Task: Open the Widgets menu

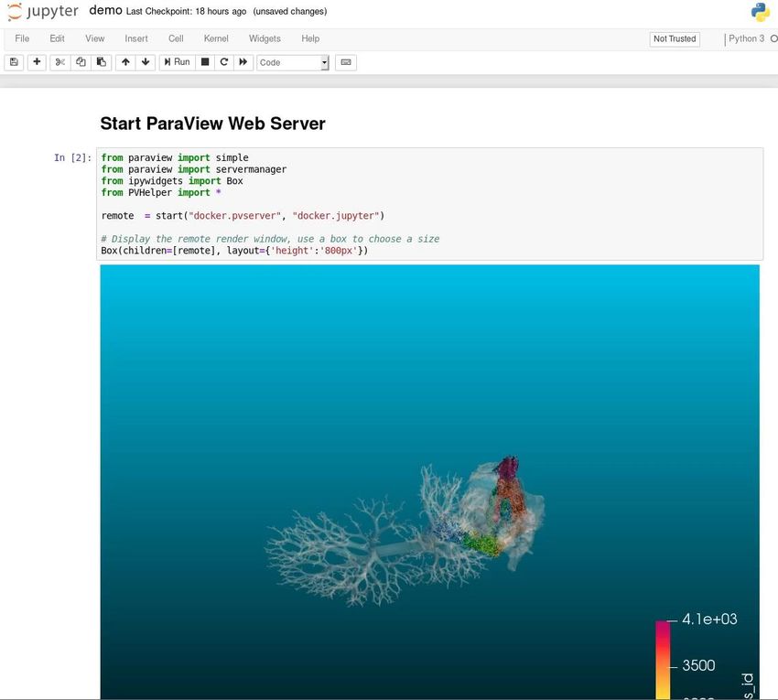Action: pyautogui.click(x=265, y=38)
